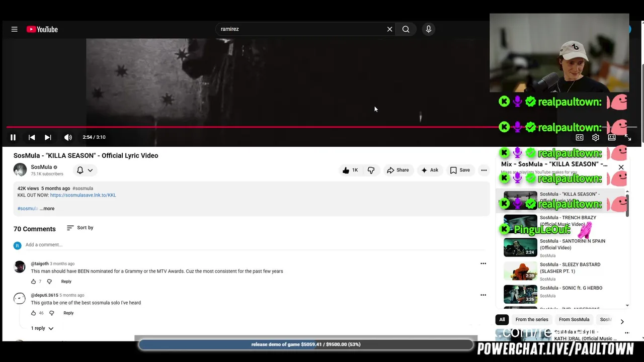The height and width of the screenshot is (362, 644).
Task: Click the release demo donation goal bar
Action: point(306,344)
